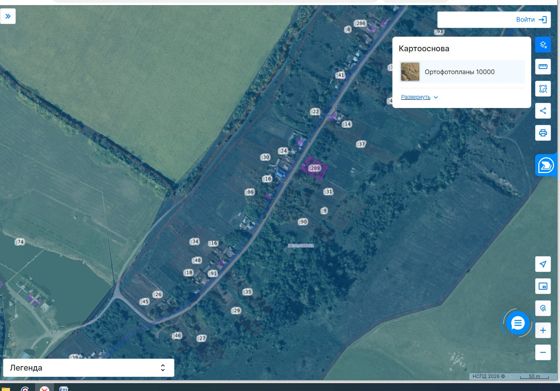Open the Легенда legend dropdown
Image resolution: width=560 pixels, height=391 pixels.
point(89,368)
